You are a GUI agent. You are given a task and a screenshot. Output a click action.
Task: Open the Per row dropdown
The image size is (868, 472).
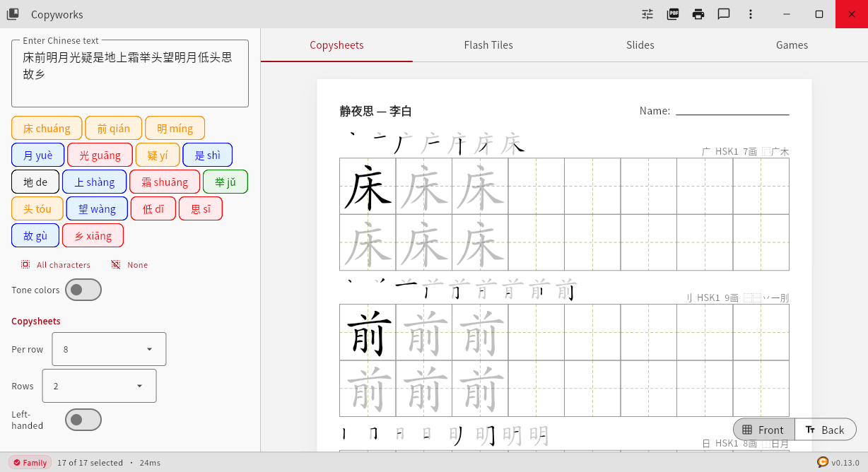[x=108, y=348]
